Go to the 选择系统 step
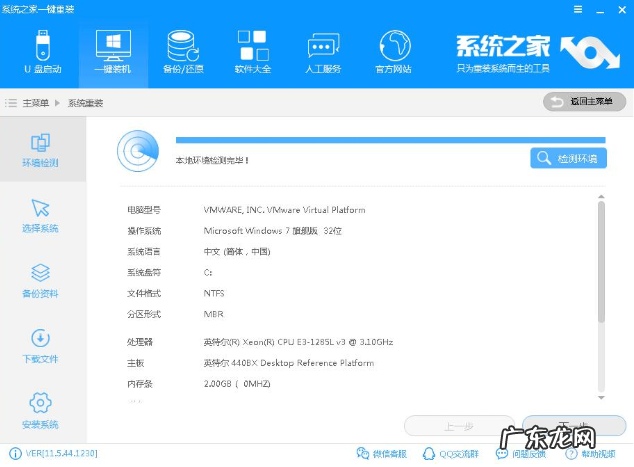The image size is (634, 467). click(x=40, y=216)
